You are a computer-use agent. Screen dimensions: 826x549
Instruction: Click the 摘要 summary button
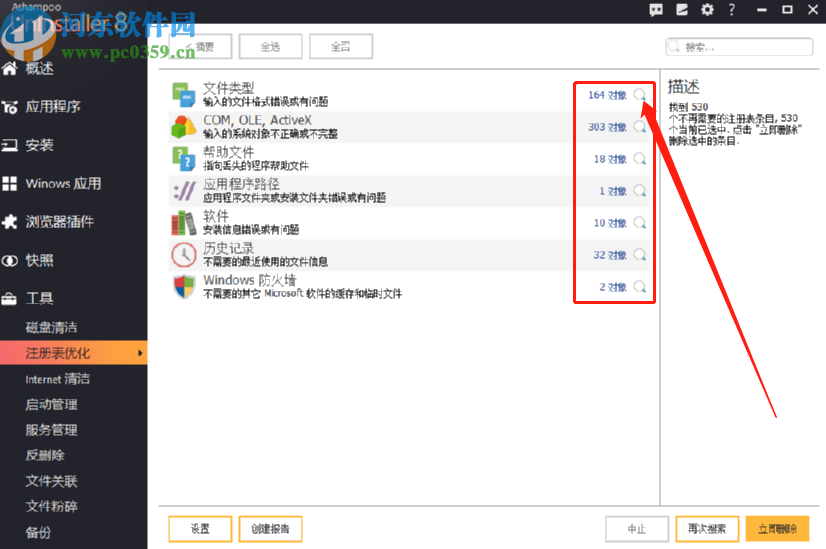(x=200, y=46)
